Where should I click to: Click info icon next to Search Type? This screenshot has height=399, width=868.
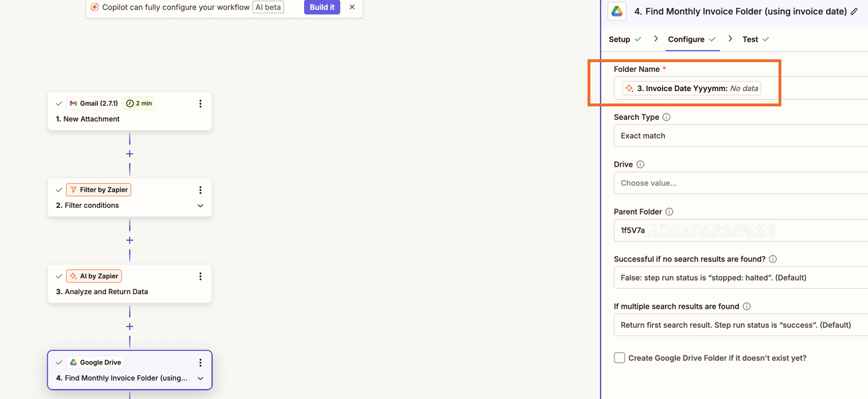(x=666, y=117)
